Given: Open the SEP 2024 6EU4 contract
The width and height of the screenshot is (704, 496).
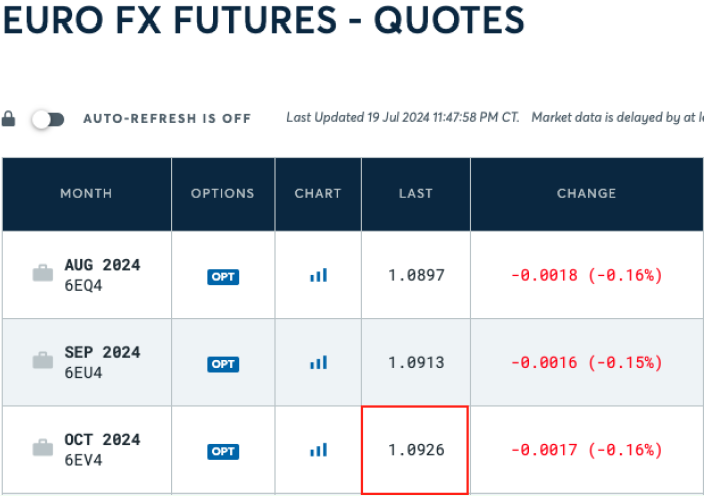Looking at the screenshot, I should (x=102, y=361).
